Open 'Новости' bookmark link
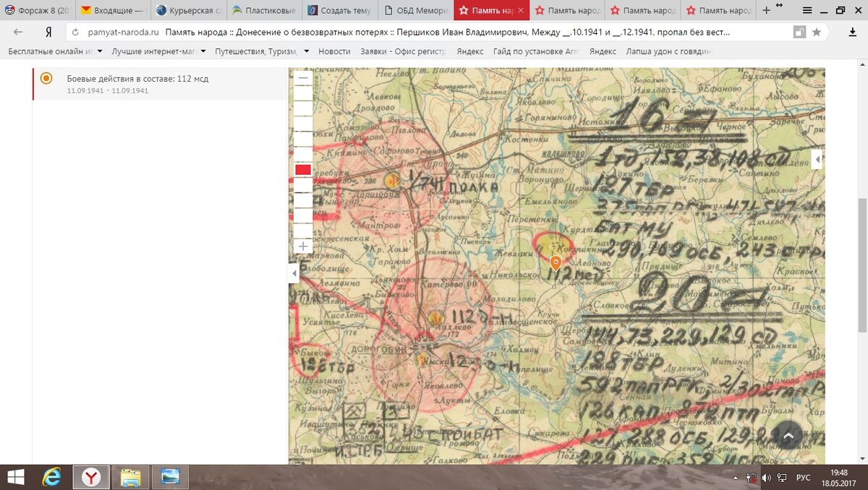This screenshot has height=490, width=868. point(333,51)
